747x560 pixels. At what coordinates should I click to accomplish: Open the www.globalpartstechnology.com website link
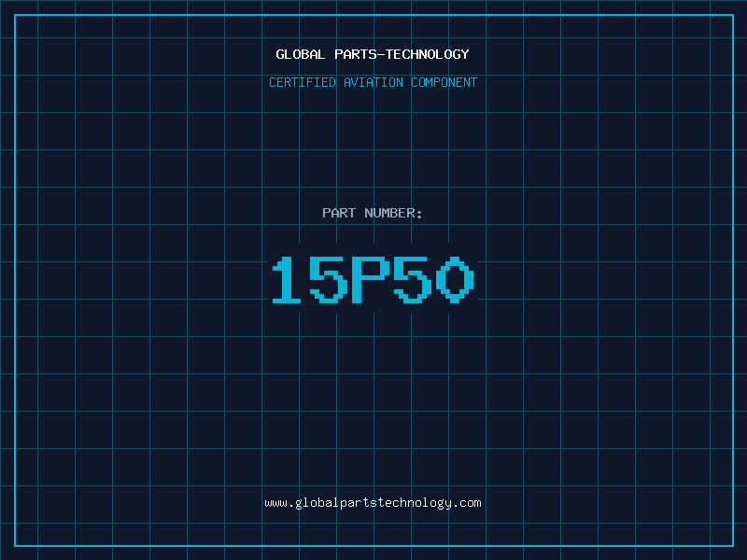pyautogui.click(x=373, y=503)
